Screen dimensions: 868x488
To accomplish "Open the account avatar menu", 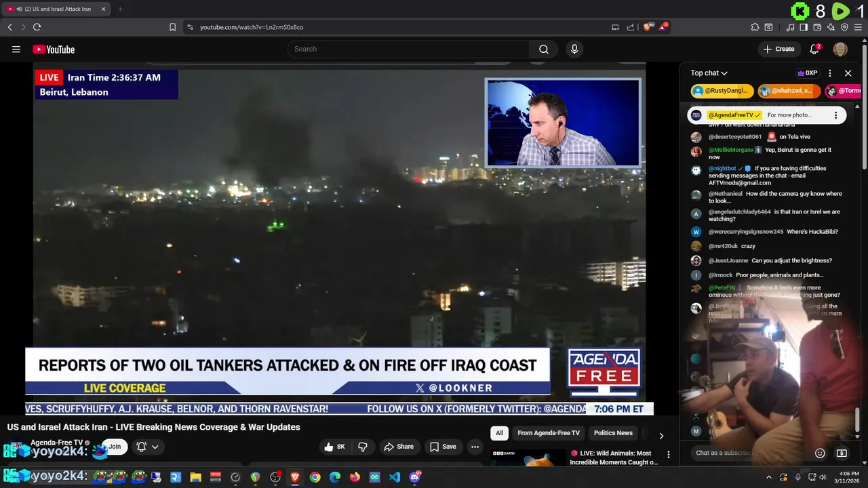I will pyautogui.click(x=840, y=49).
